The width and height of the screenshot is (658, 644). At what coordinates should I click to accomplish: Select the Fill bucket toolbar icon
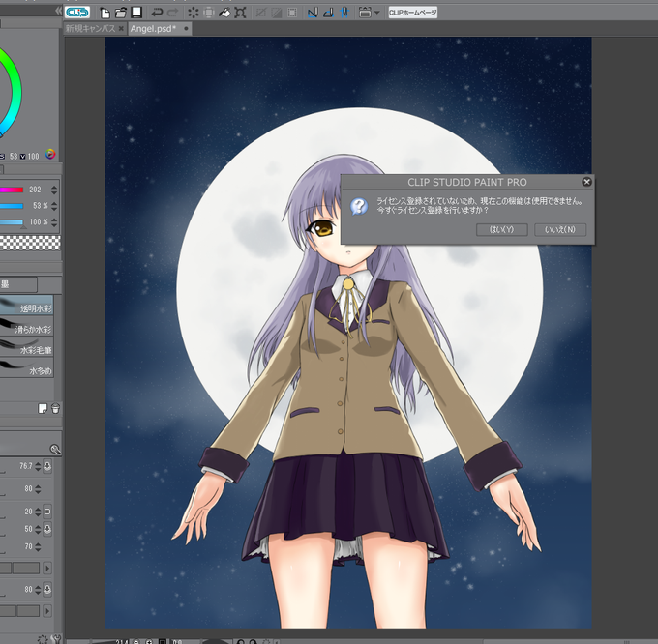tap(224, 13)
